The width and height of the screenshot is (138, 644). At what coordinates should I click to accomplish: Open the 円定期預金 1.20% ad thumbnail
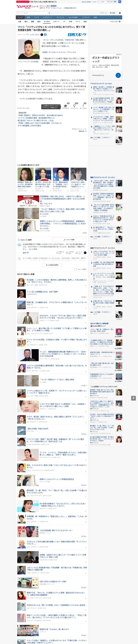pyautogui.click(x=28, y=201)
